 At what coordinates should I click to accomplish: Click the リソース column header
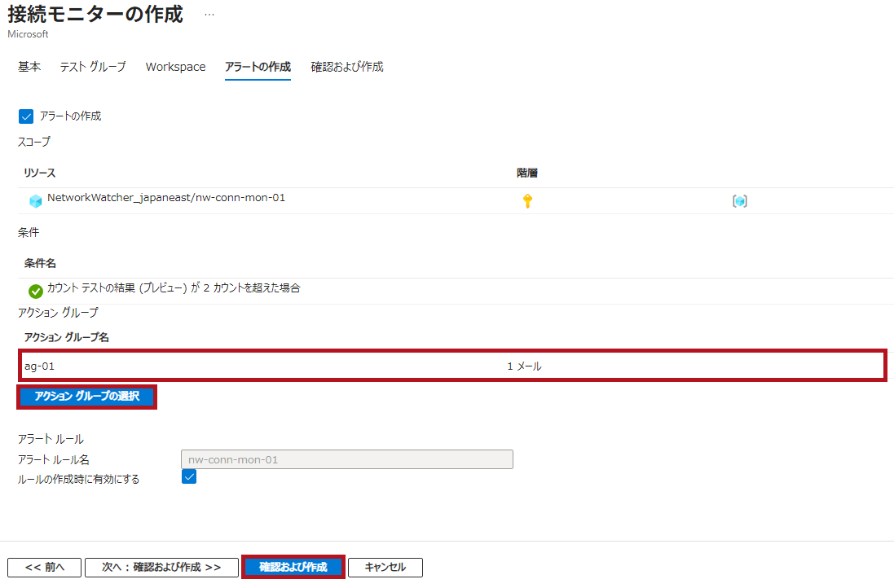40,173
